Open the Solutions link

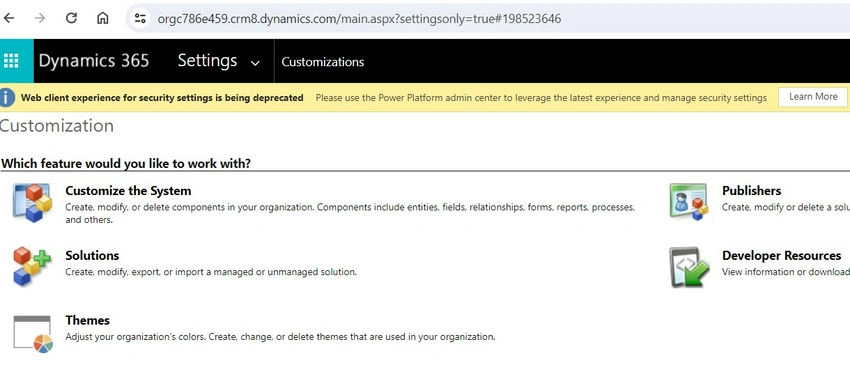click(92, 255)
